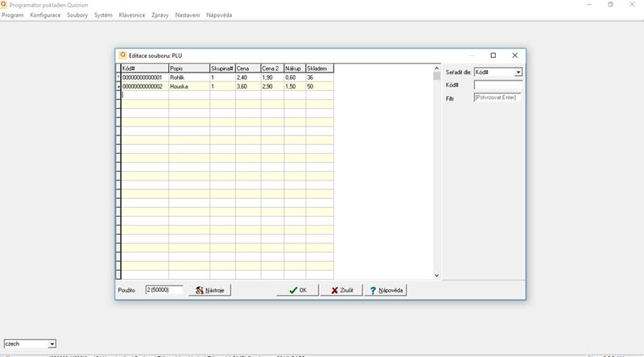
Task: Click the scroll down arrow of table scrollbar
Action: [x=437, y=275]
